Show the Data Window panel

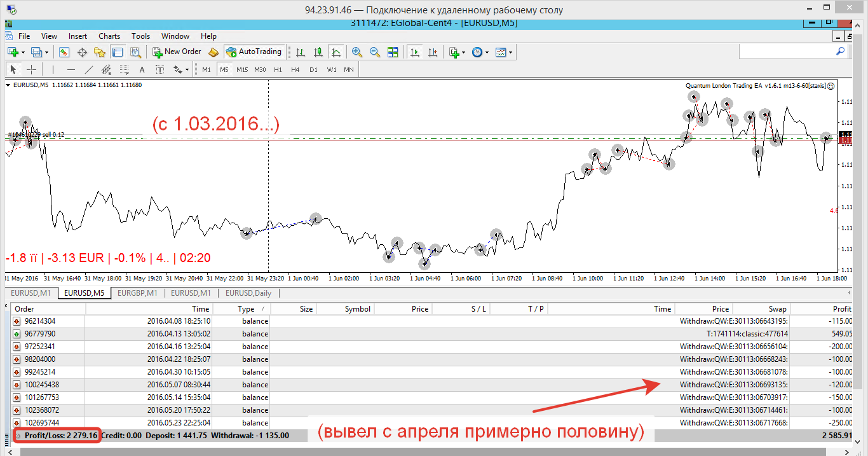(x=83, y=52)
